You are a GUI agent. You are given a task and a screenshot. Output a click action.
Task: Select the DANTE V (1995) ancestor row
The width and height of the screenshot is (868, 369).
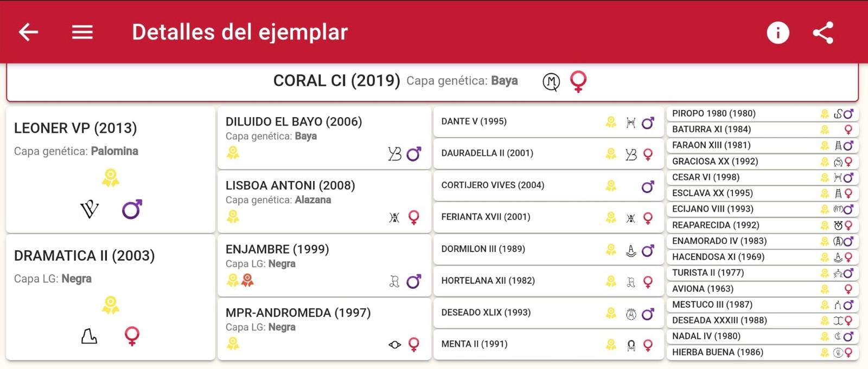[x=548, y=122]
